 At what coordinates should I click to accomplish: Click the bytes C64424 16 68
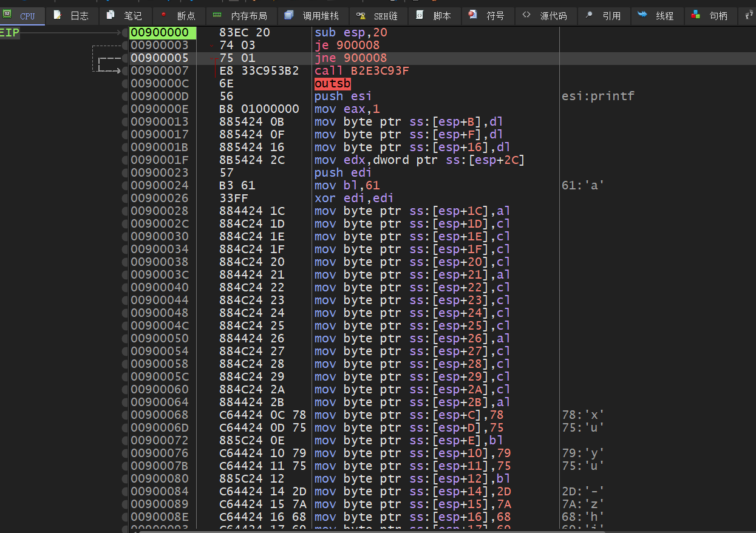pos(263,517)
